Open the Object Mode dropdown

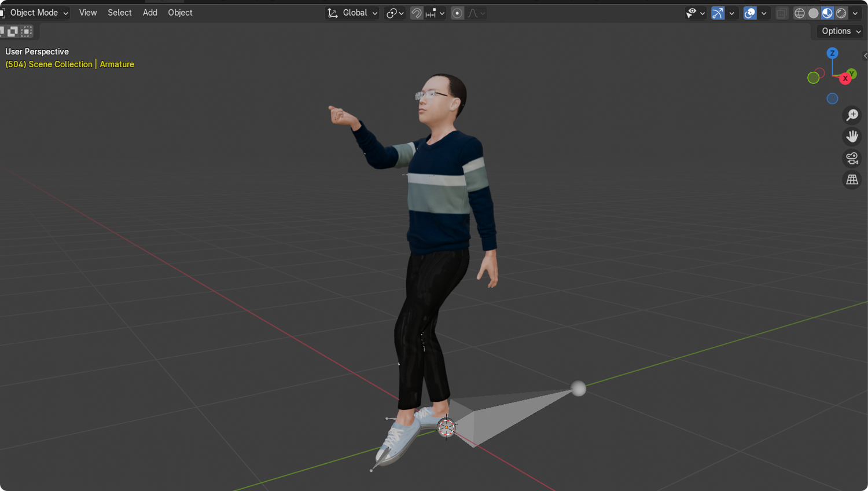35,13
